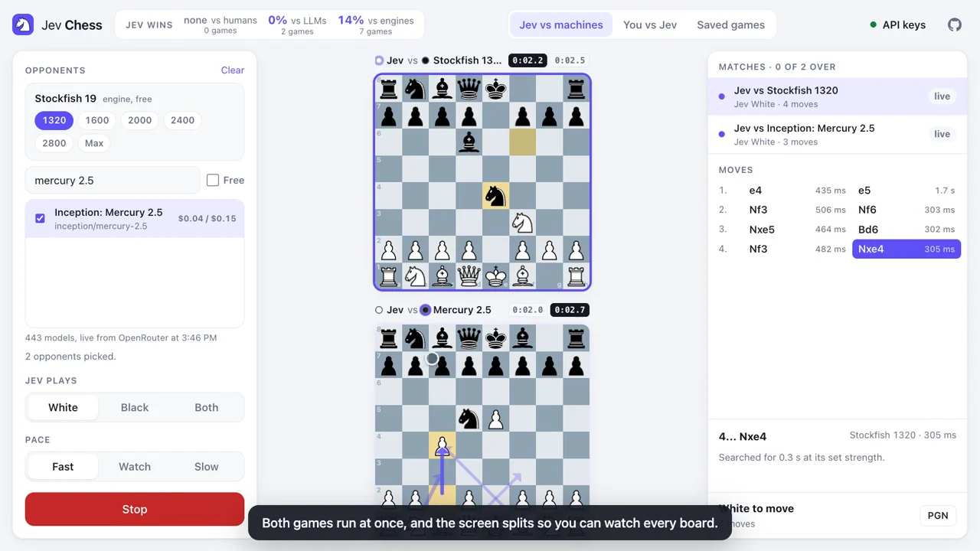Clear the selected opponents
The width and height of the screenshot is (980, 551).
click(233, 70)
